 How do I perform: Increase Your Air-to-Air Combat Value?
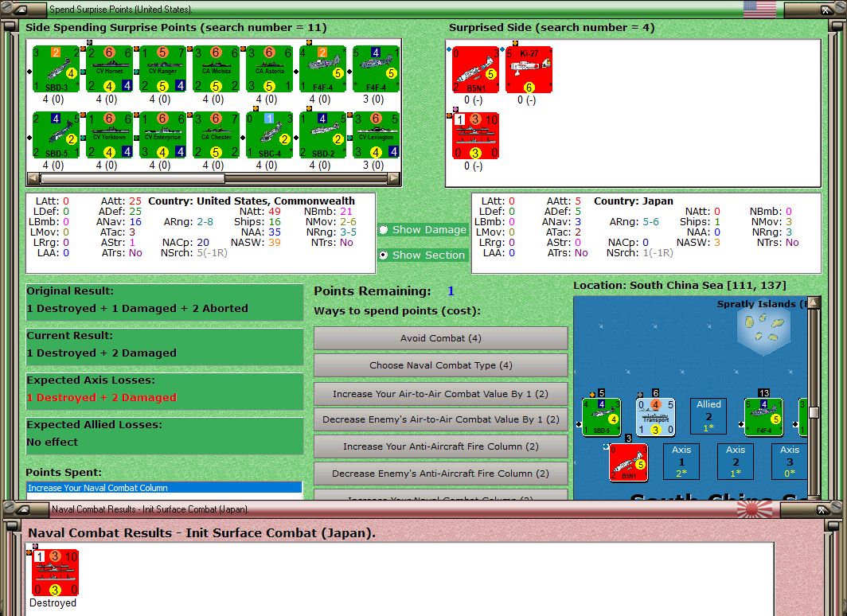coord(441,394)
